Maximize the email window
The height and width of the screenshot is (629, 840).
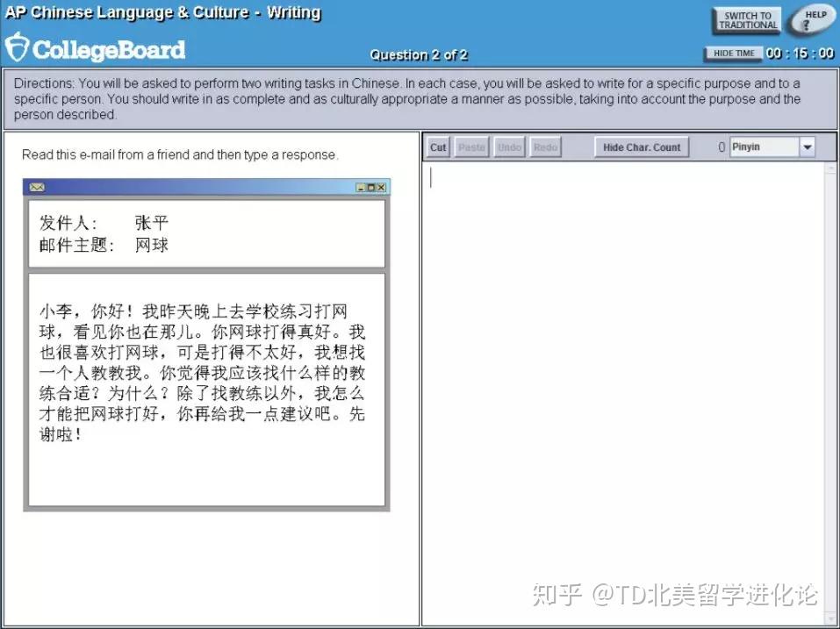pyautogui.click(x=370, y=188)
